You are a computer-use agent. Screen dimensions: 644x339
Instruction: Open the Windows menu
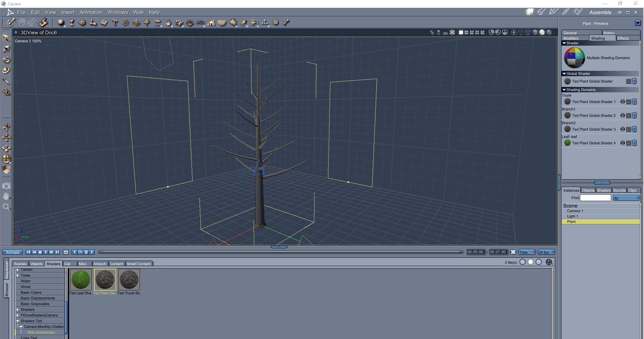click(118, 12)
